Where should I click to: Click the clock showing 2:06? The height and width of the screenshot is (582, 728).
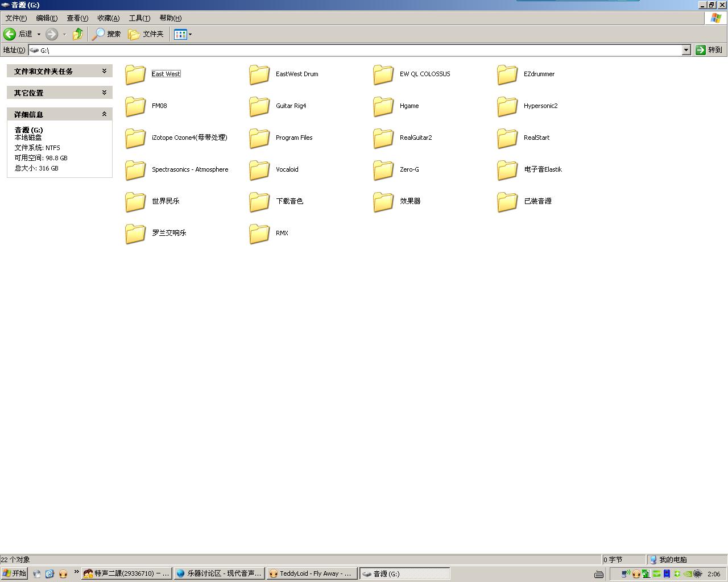coord(714,574)
